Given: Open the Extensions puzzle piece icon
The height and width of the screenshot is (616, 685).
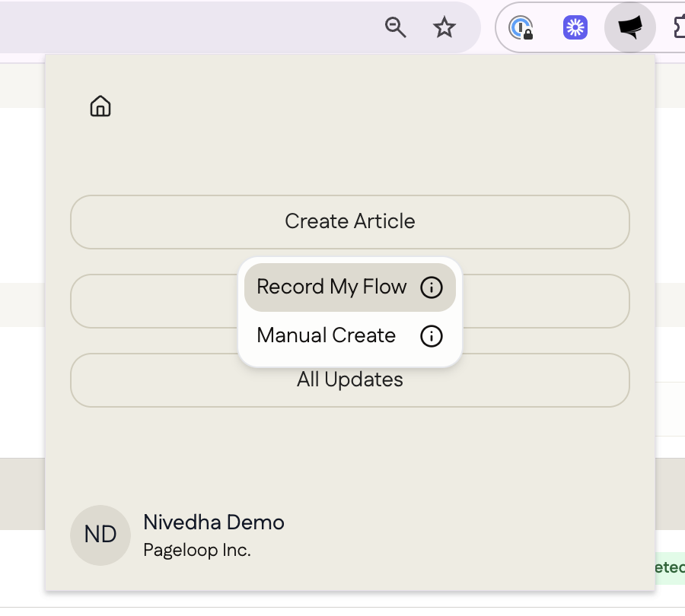Looking at the screenshot, I should click(x=680, y=27).
